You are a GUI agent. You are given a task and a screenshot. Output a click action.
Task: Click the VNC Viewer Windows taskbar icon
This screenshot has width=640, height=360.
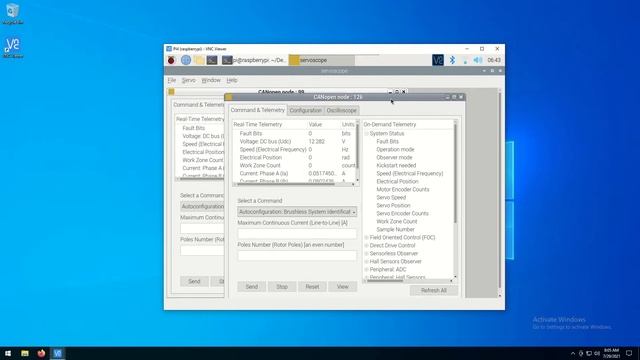point(58,353)
